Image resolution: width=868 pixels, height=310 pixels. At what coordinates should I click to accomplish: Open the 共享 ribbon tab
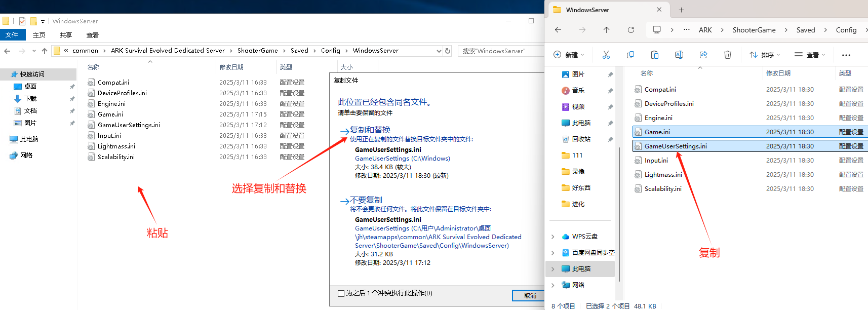click(x=66, y=35)
